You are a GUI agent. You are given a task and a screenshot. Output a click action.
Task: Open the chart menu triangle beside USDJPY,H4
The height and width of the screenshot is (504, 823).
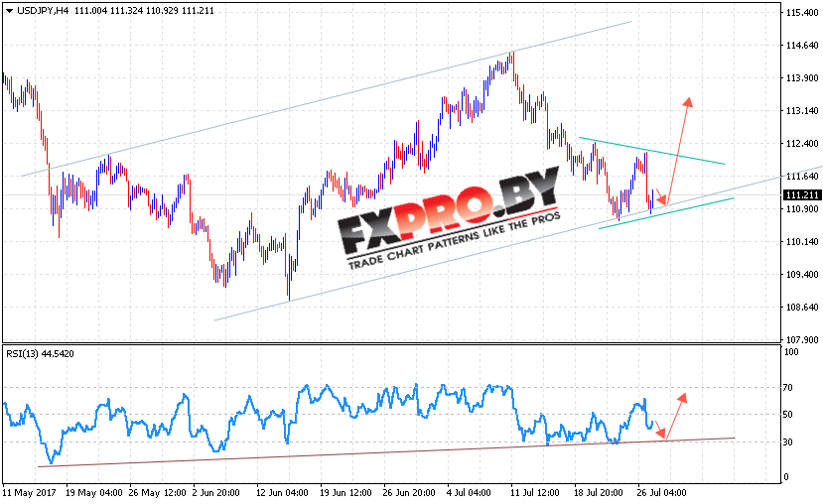(9, 11)
